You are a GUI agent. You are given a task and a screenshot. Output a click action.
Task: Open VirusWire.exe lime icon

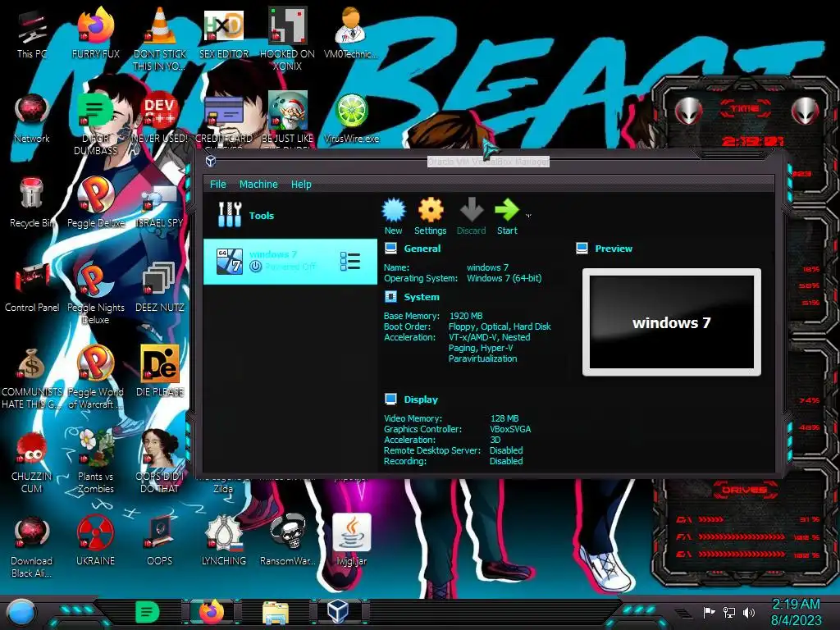coord(351,118)
